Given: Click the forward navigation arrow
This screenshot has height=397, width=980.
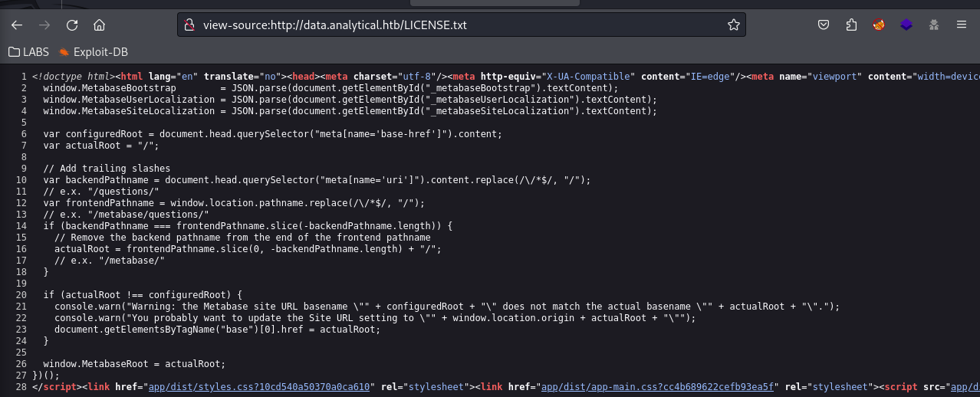Looking at the screenshot, I should [x=44, y=25].
